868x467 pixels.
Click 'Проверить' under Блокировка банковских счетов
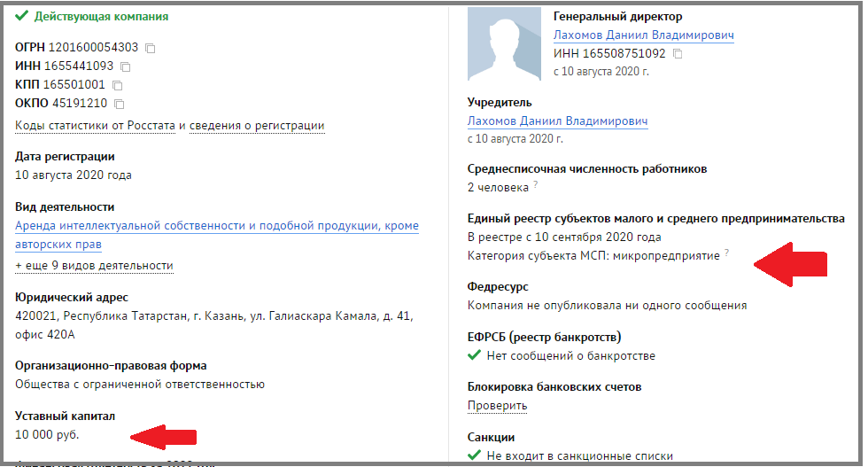pos(497,406)
